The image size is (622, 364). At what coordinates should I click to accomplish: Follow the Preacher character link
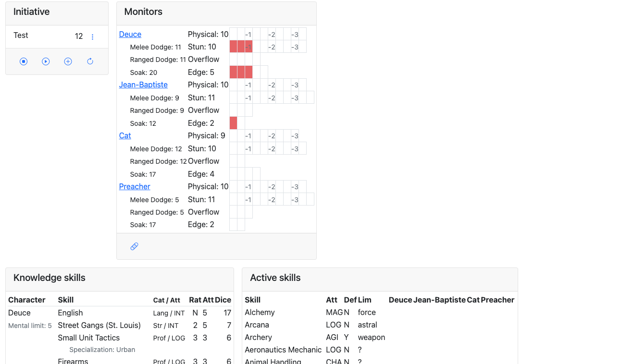click(135, 187)
